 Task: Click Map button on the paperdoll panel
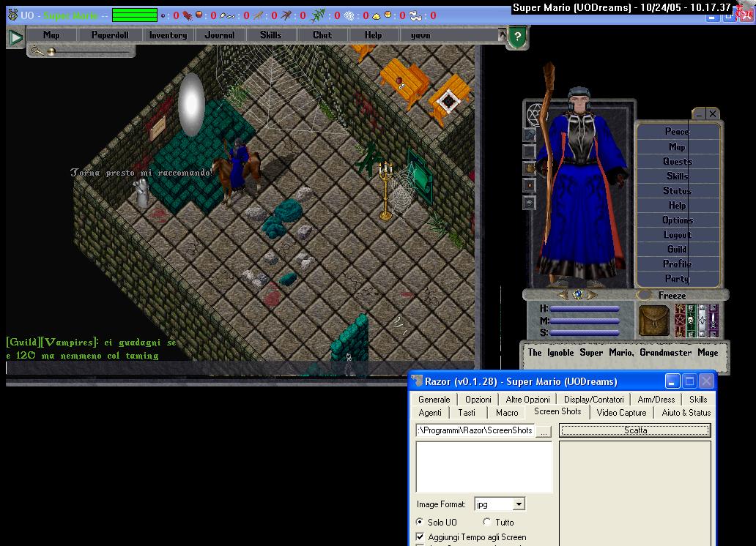click(x=678, y=146)
